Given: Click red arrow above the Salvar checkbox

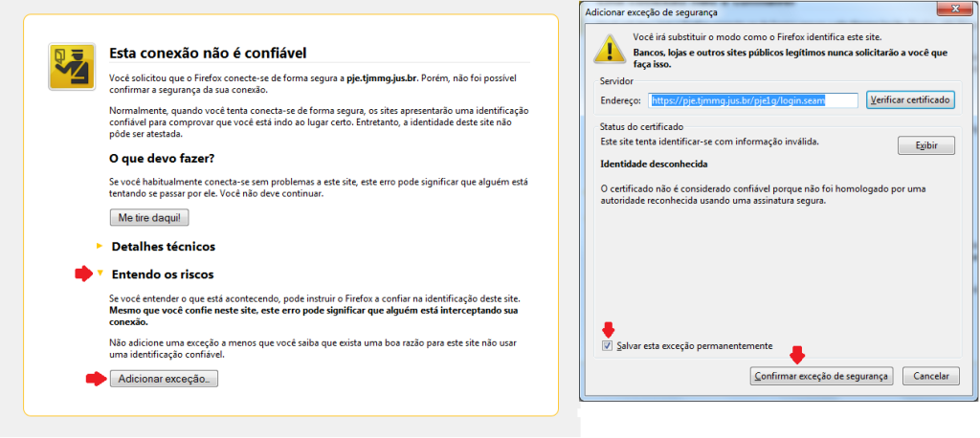Looking at the screenshot, I should [608, 329].
